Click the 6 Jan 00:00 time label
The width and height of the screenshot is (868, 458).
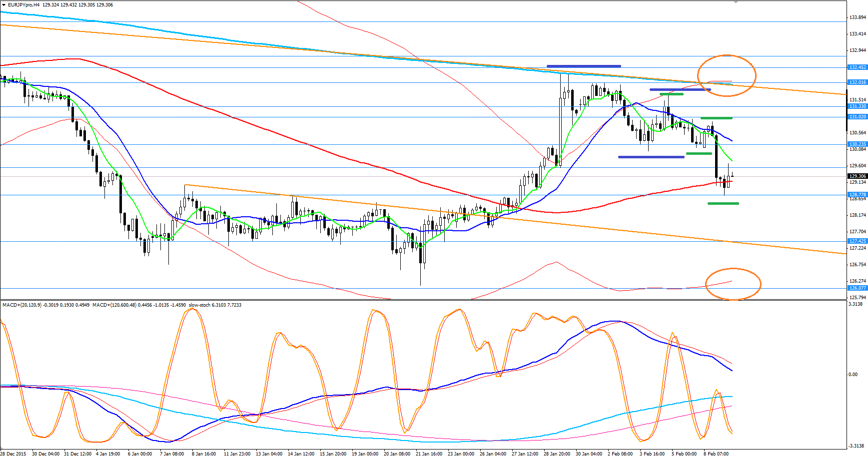(x=139, y=454)
